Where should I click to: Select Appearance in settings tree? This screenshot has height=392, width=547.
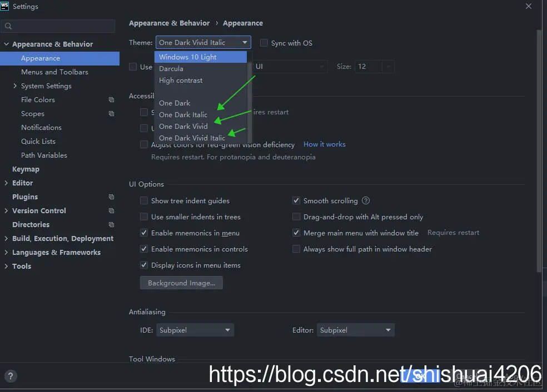click(59, 58)
